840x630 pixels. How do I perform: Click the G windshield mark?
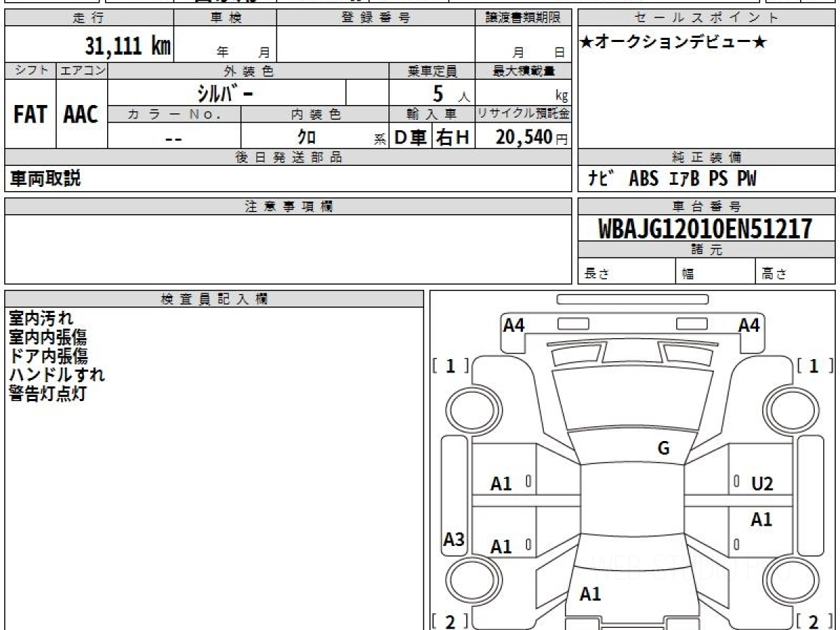664,449
